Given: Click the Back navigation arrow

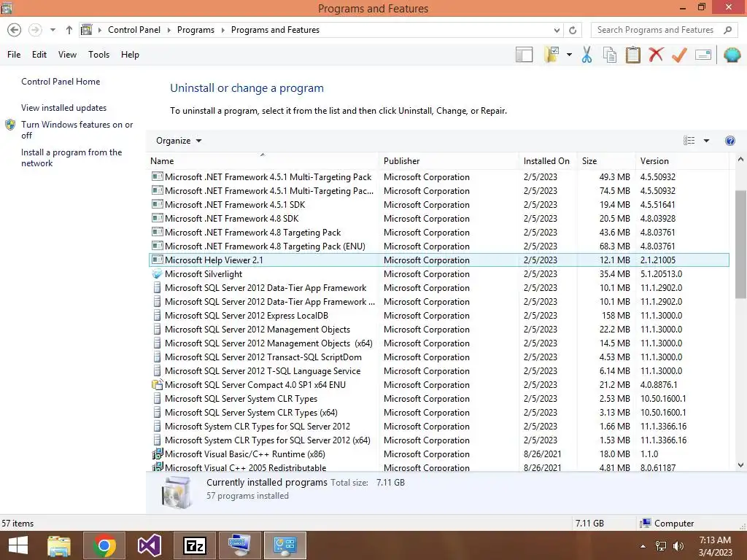Looking at the screenshot, I should (15, 30).
